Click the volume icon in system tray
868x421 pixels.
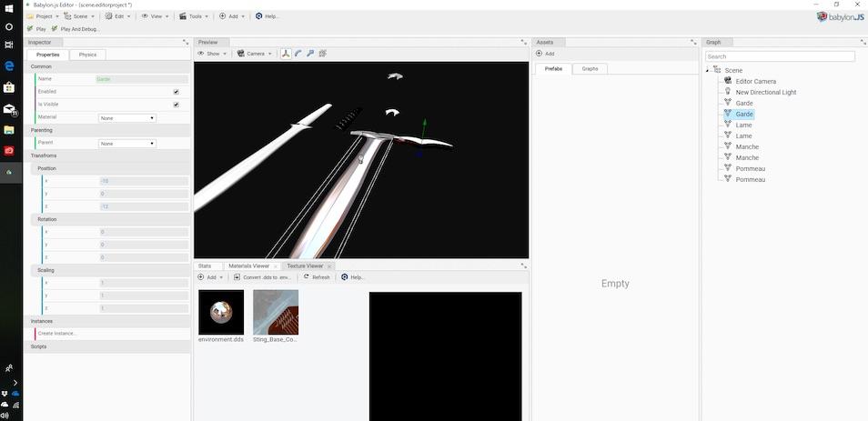5,416
